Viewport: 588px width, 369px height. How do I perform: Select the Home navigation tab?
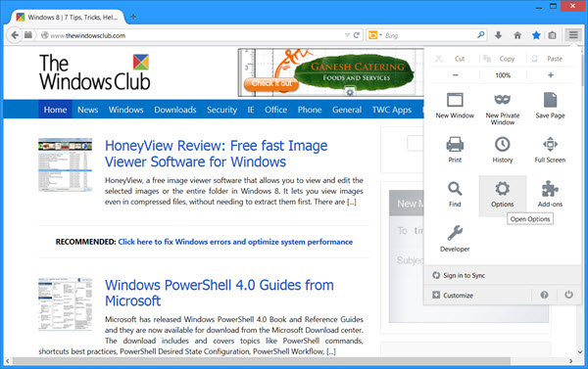[55, 110]
